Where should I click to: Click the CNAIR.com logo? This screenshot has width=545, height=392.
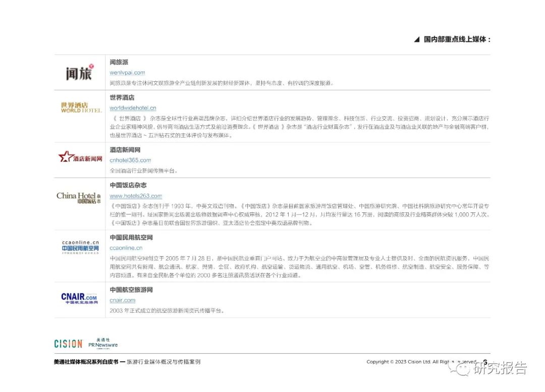[x=79, y=298]
